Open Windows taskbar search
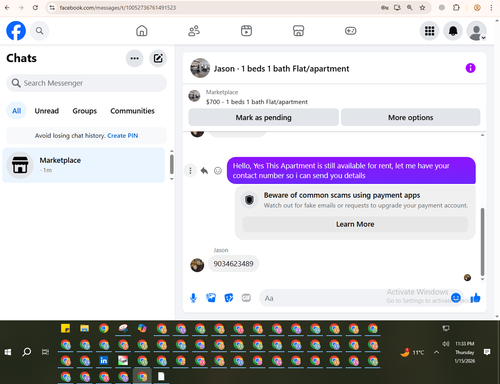The image size is (500, 384). coord(26,352)
